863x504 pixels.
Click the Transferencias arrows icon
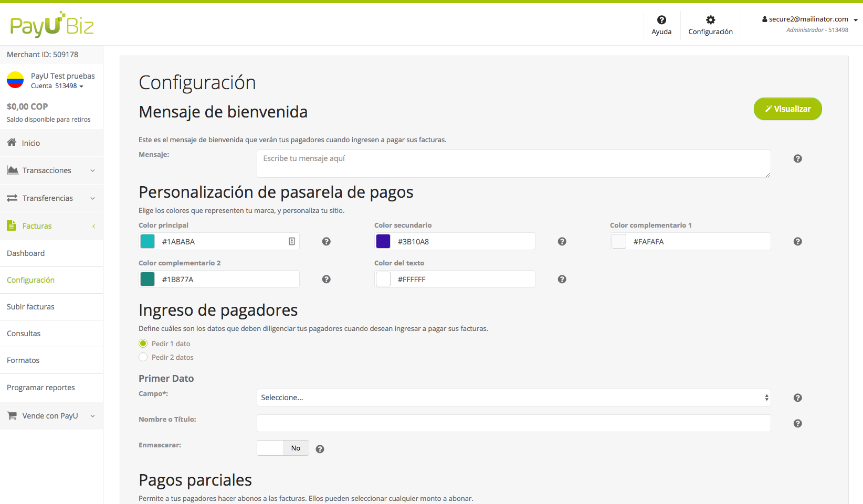(x=11, y=198)
